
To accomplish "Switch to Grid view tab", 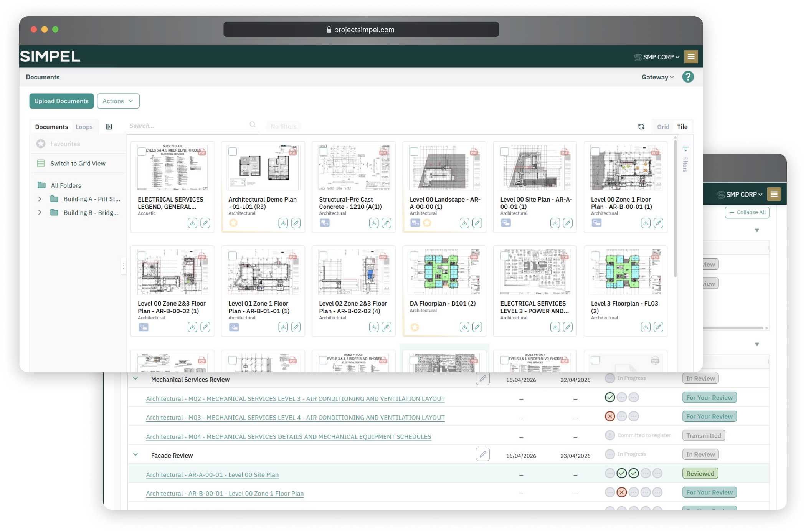I will point(663,127).
